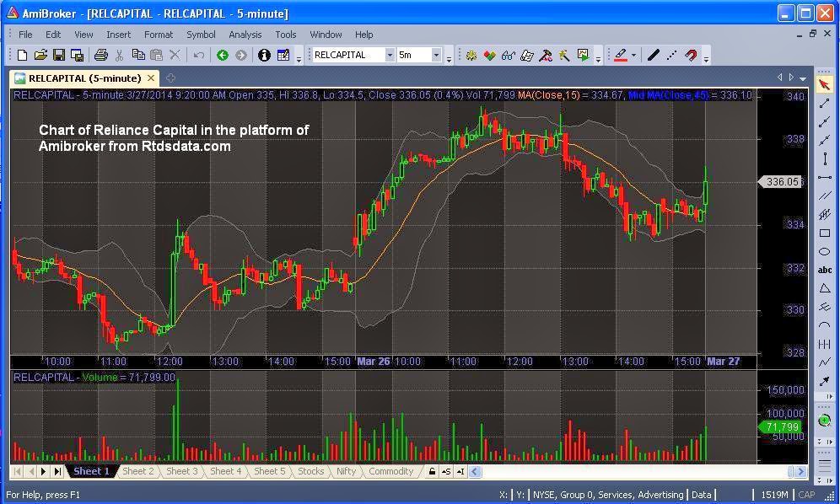The height and width of the screenshot is (504, 840).
Task: Create a new blank chart document
Action: click(22, 55)
